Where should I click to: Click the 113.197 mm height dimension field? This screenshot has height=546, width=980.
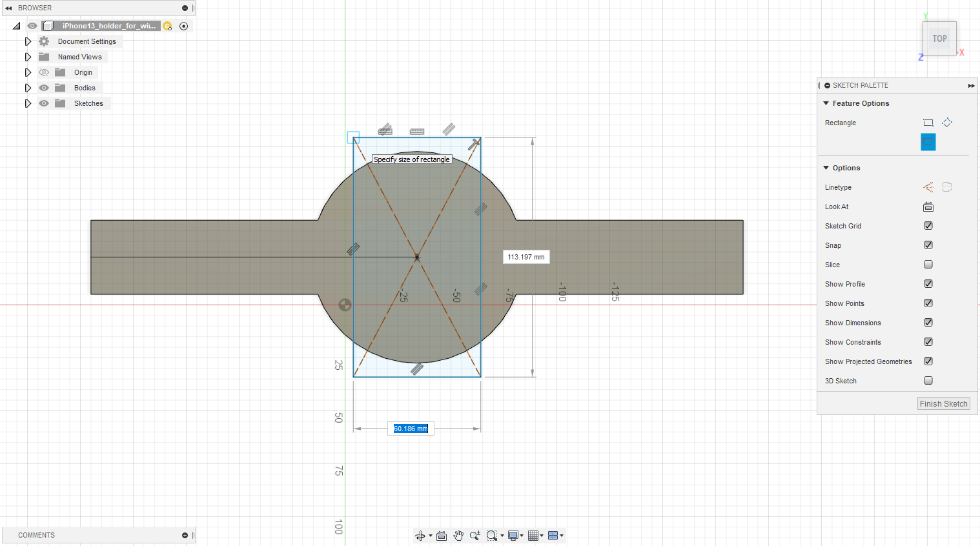(526, 257)
